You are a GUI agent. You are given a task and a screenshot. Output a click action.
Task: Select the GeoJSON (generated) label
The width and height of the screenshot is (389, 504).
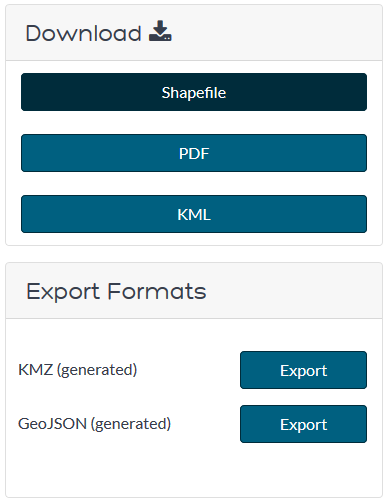(95, 424)
